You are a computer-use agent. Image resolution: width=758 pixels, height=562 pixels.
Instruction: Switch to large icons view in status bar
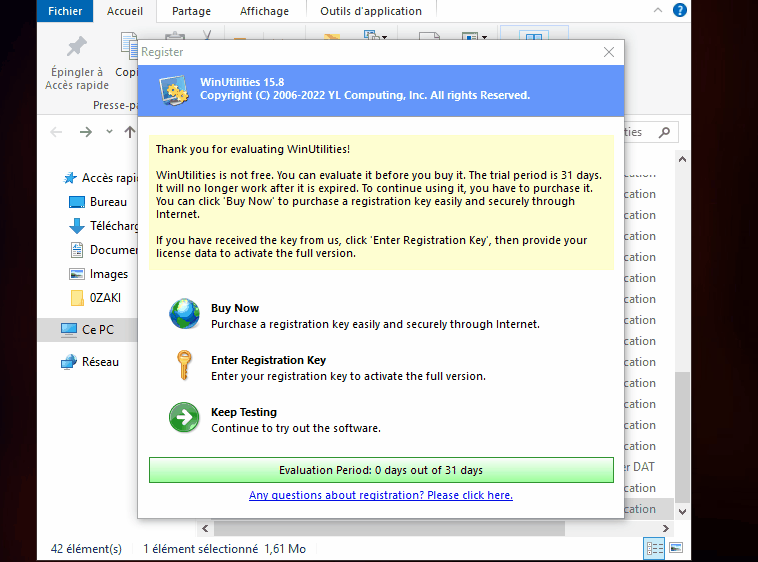pos(676,548)
